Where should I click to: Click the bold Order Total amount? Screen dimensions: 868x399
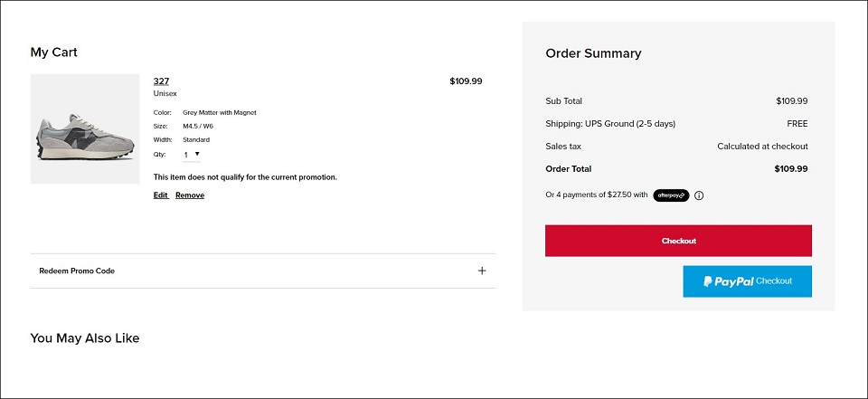tap(791, 169)
